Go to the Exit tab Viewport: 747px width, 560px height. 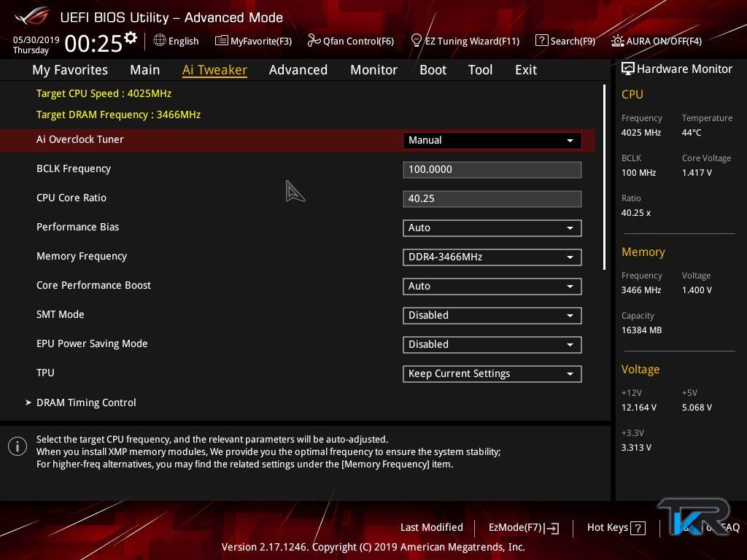pos(526,70)
